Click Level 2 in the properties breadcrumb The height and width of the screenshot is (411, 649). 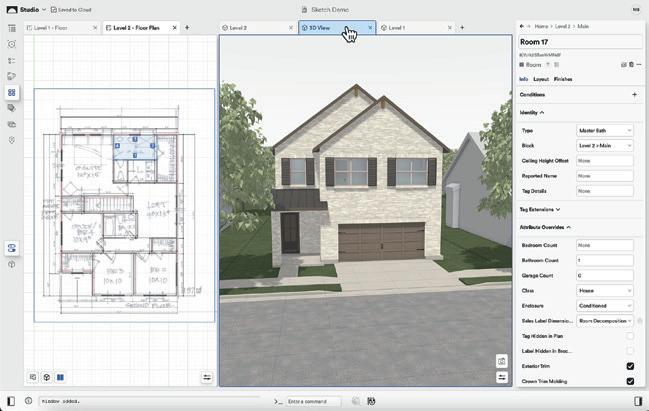[562, 26]
